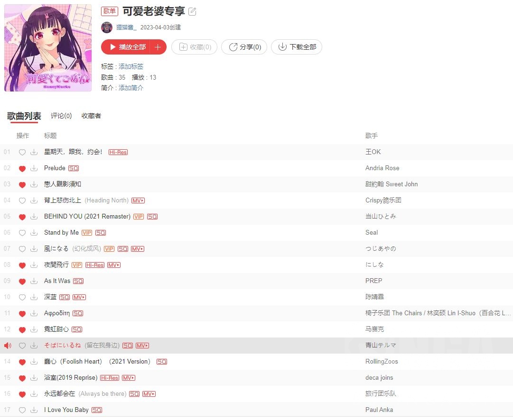Image resolution: width=513 pixels, height=420 pixels.
Task: Switch to the 评论(0) tab
Action: click(61, 116)
